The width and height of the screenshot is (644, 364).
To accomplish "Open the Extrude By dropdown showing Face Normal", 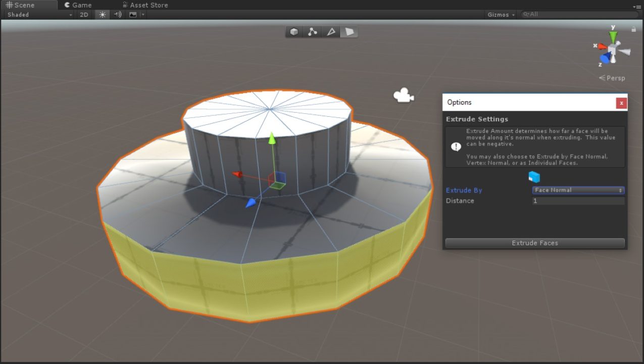I will [x=577, y=190].
